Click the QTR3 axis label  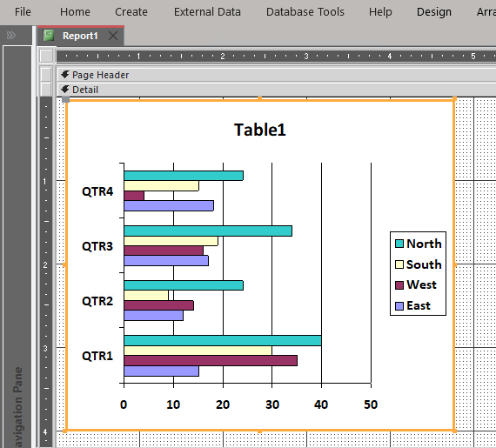pyautogui.click(x=97, y=246)
